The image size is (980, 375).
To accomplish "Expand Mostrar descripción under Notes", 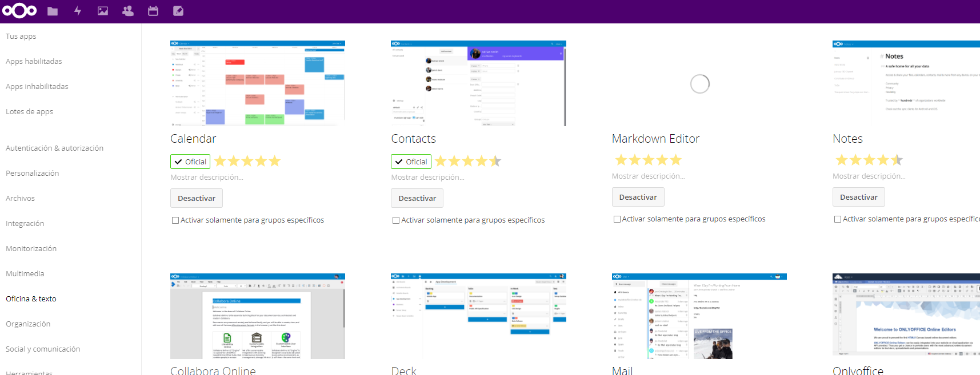I will (869, 176).
